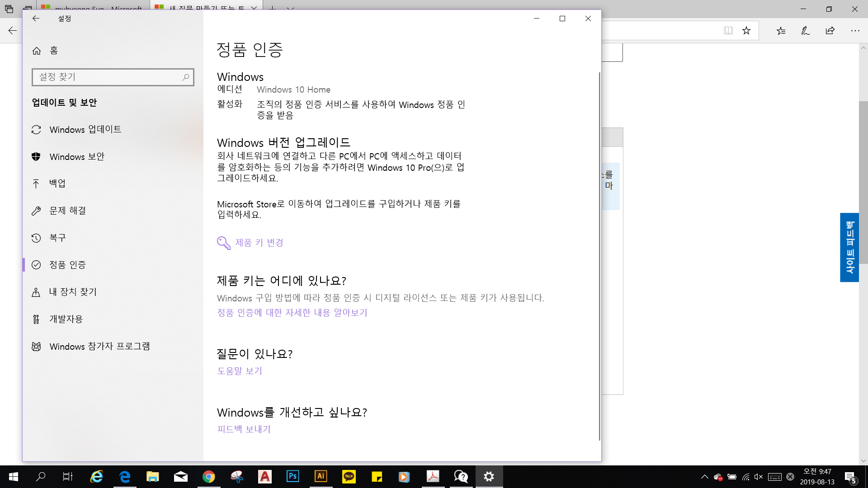This screenshot has width=868, height=488.
Task: Open 내 장치 찾기 settings section
Action: 72,292
